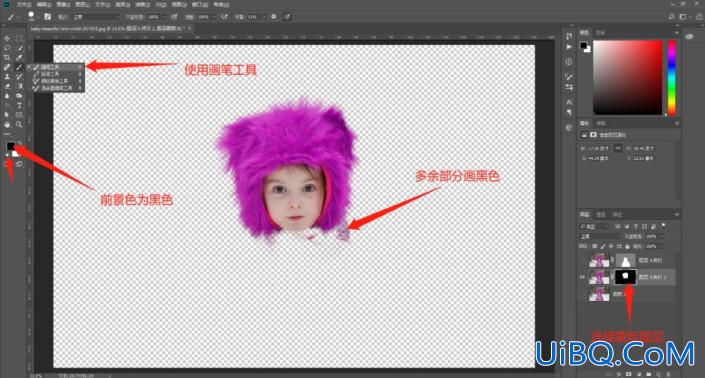
Task: Select the Rectangular Marquee tool
Action: [x=19, y=39]
